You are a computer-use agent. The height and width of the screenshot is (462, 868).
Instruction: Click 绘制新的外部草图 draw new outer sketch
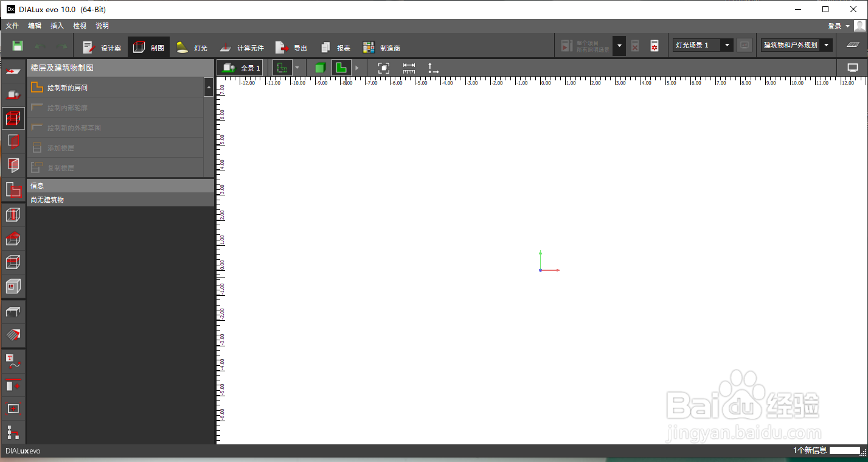click(x=116, y=128)
